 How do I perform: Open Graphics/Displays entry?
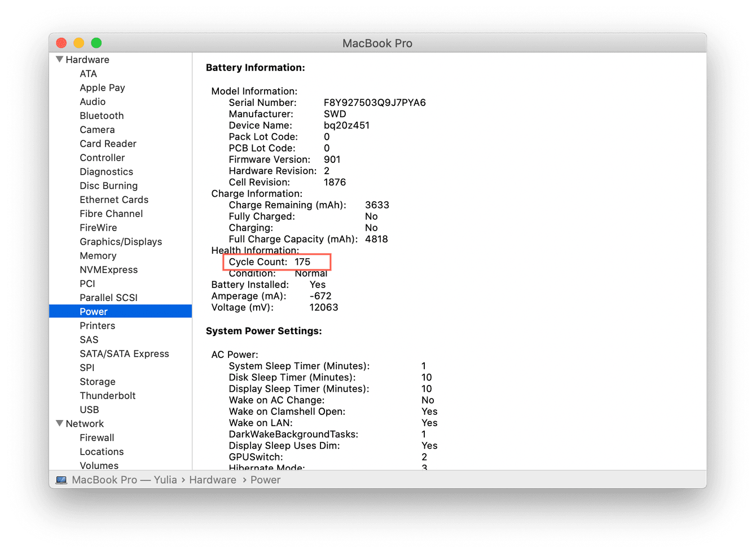(121, 242)
